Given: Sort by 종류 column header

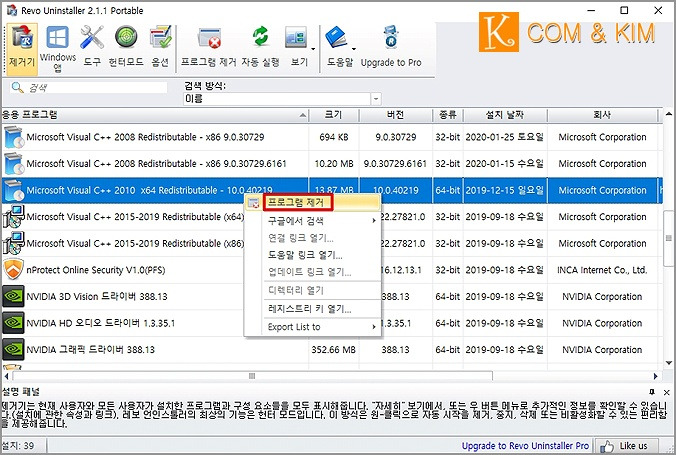Looking at the screenshot, I should (448, 115).
